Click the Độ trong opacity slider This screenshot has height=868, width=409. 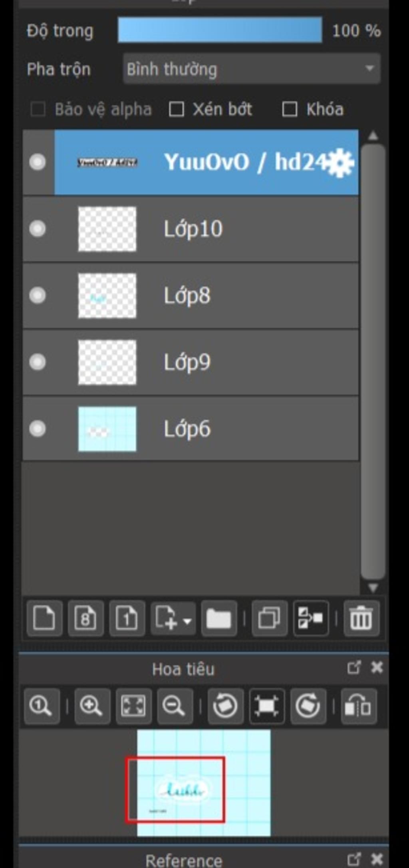coord(220,30)
